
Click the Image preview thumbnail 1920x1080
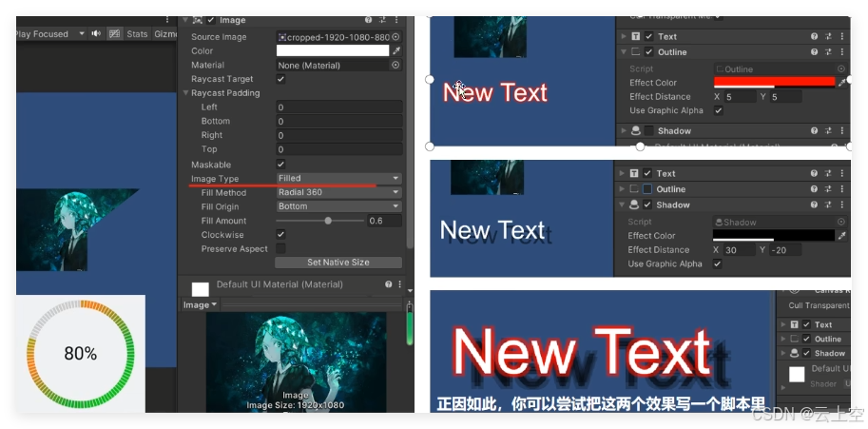point(297,362)
